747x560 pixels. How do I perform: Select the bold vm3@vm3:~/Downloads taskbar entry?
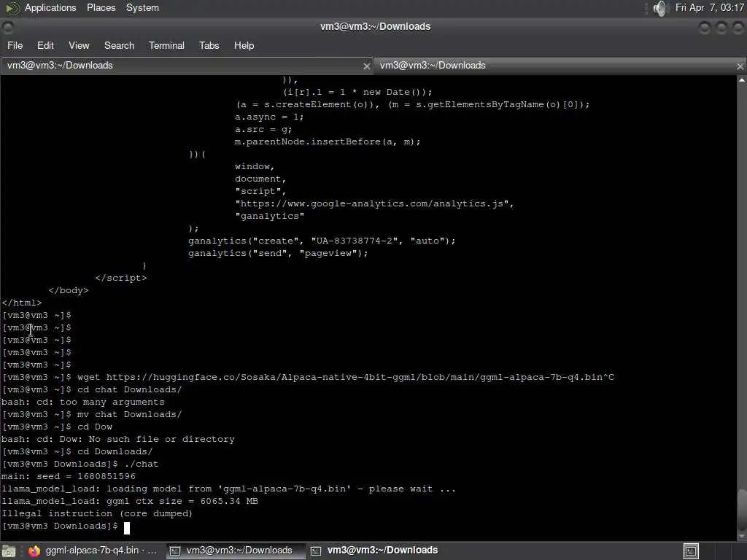(376, 551)
